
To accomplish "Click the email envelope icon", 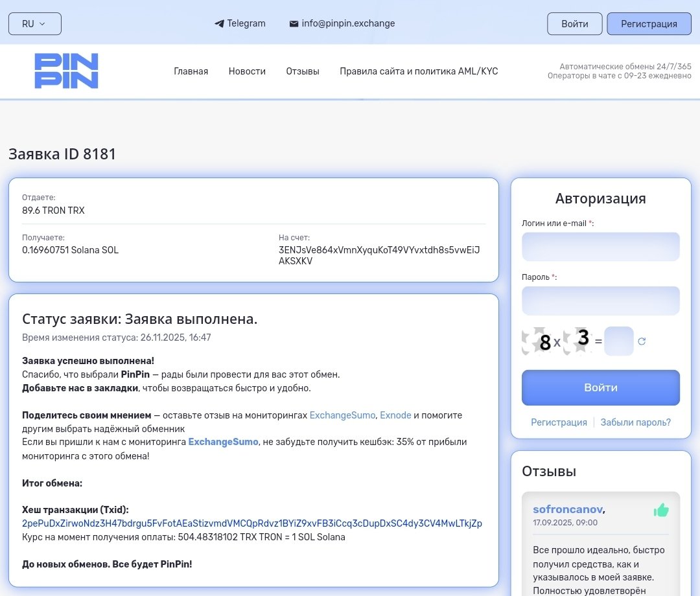I will (294, 24).
